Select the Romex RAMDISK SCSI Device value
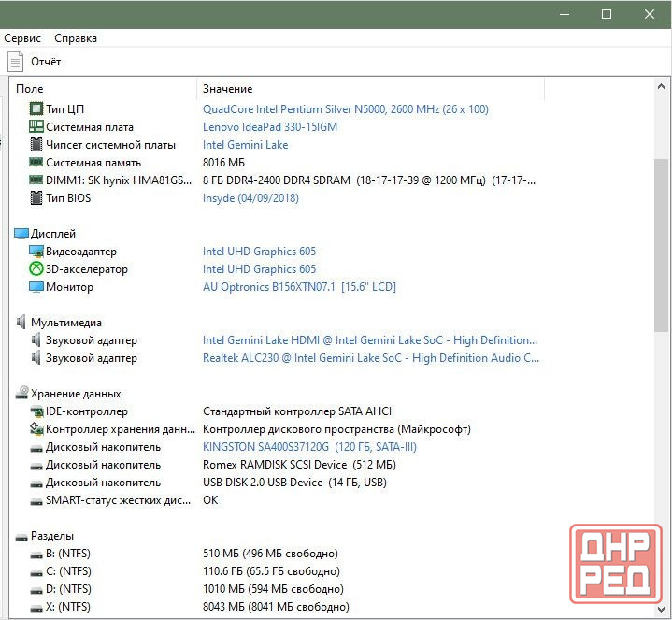Viewport: 672px width, 620px height. tap(299, 465)
